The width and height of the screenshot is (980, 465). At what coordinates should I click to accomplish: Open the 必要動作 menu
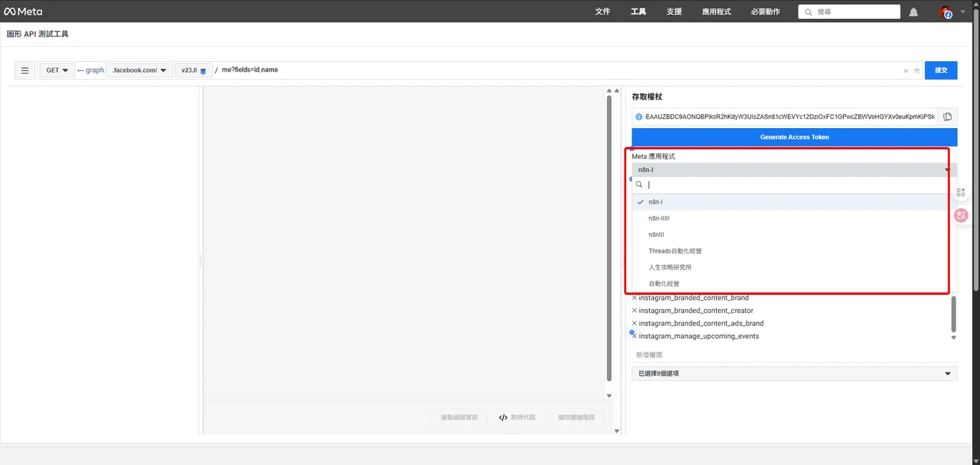(766, 12)
